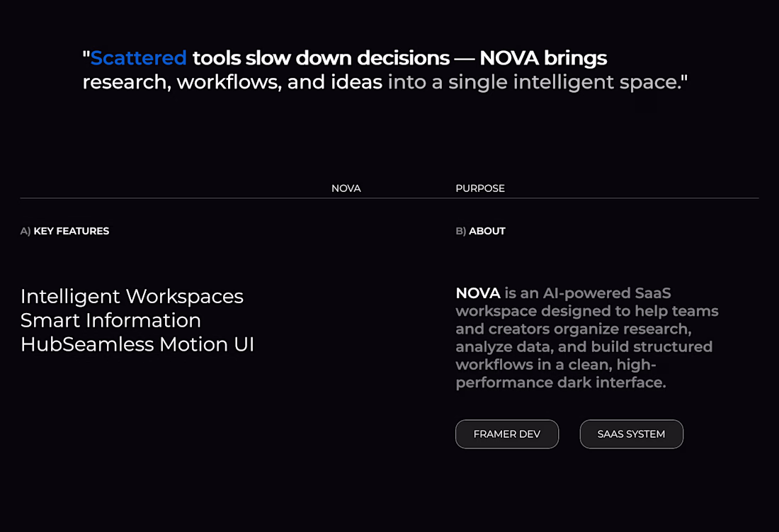Viewport: 779px width, 532px height.
Task: Click the FRAMER DEV pill button
Action: pyautogui.click(x=507, y=434)
